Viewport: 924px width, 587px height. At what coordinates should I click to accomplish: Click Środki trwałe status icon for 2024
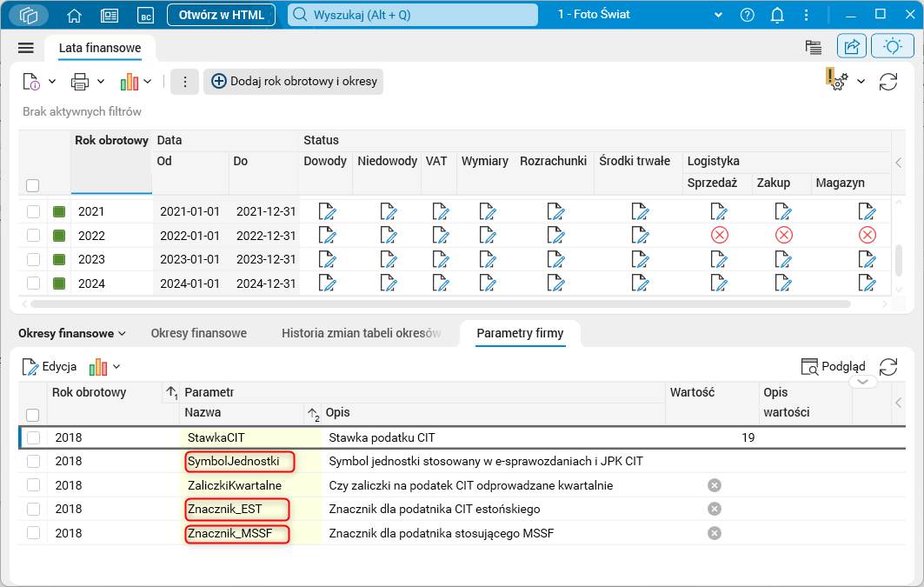click(640, 283)
